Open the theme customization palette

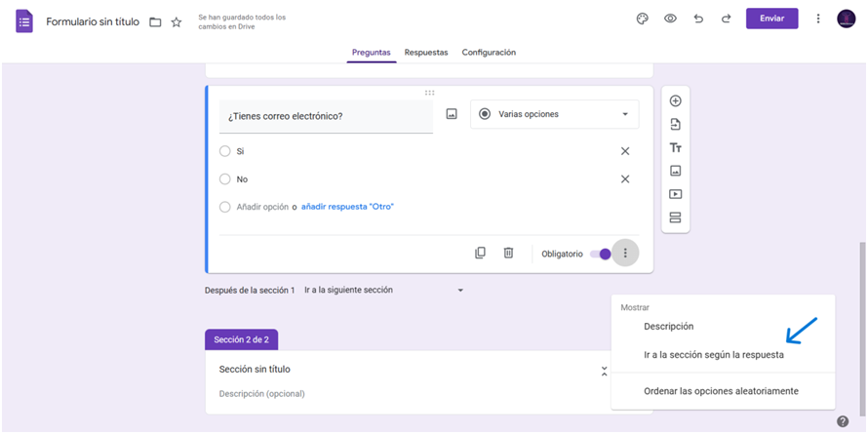pyautogui.click(x=642, y=19)
